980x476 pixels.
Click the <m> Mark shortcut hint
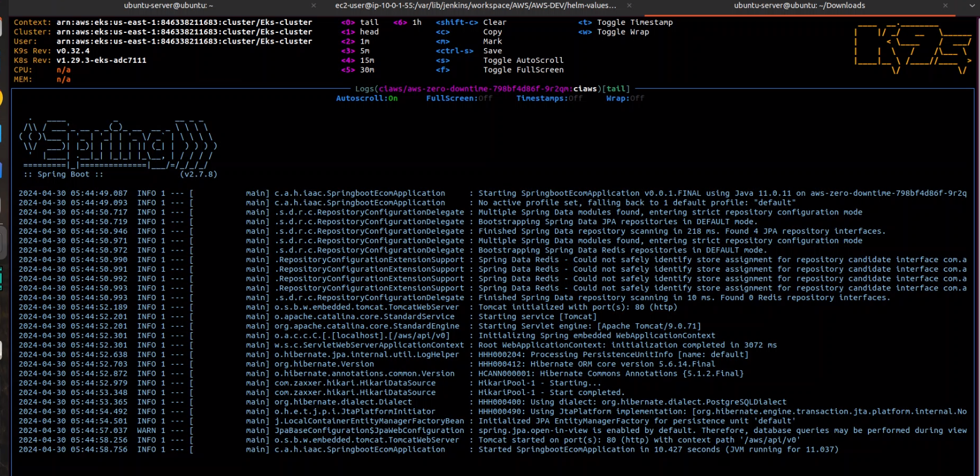click(468, 42)
